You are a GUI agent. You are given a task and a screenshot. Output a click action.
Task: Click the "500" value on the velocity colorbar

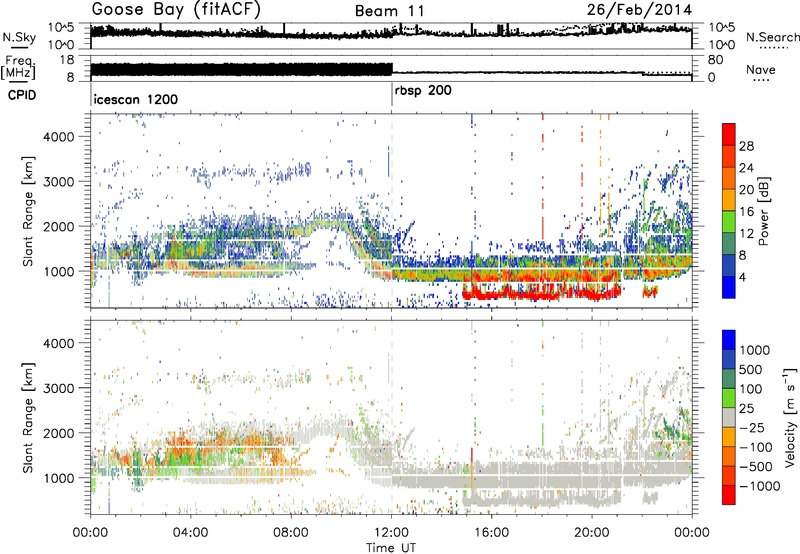point(751,370)
